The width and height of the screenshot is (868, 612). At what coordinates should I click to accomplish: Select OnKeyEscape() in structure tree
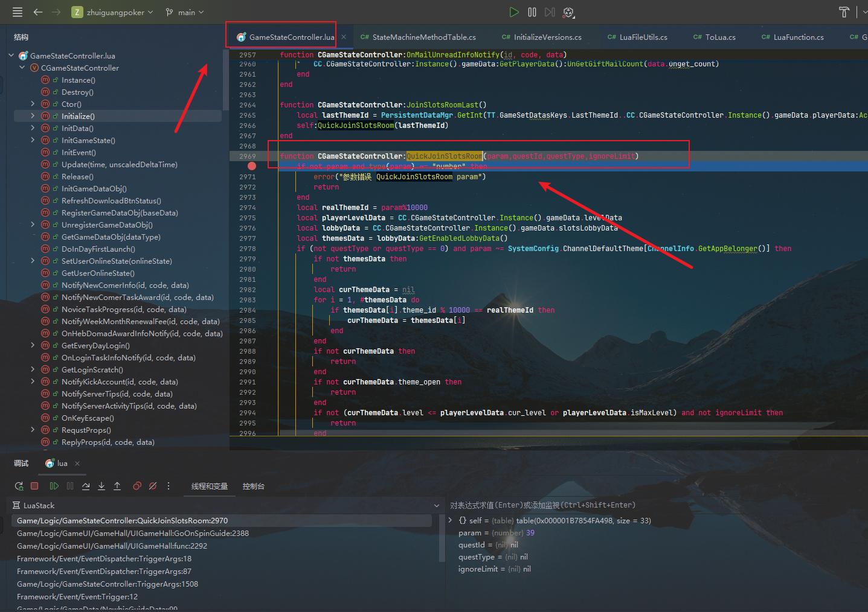point(88,418)
